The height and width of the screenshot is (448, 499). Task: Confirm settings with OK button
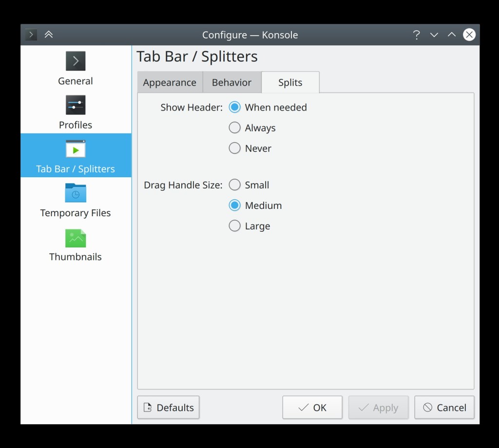[x=312, y=408]
